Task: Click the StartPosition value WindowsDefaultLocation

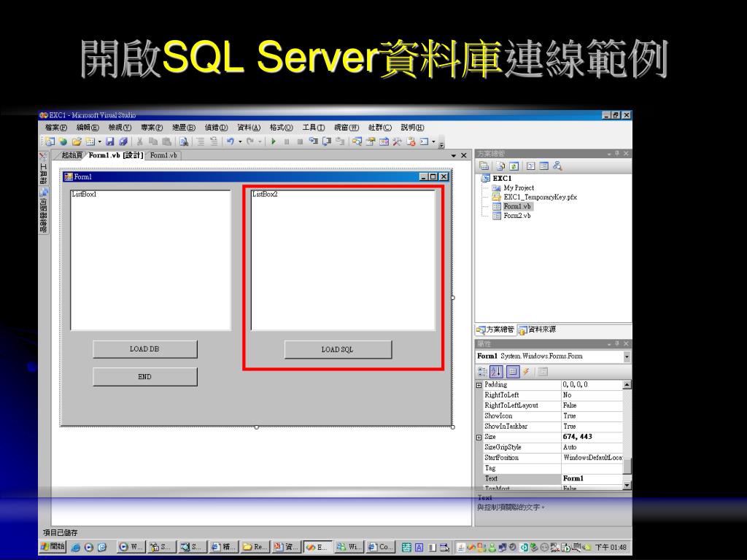Action: point(592,458)
